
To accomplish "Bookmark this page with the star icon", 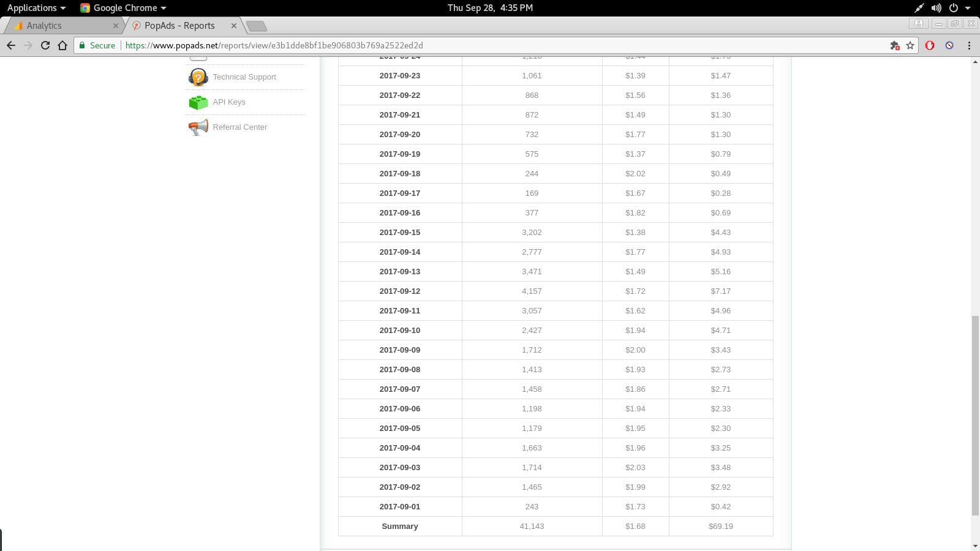I will pos(910,45).
